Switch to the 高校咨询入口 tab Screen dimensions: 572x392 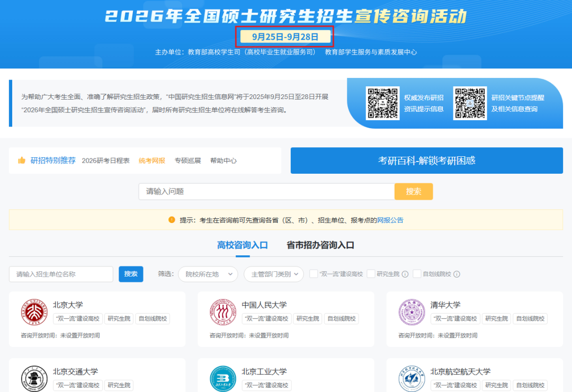point(243,245)
